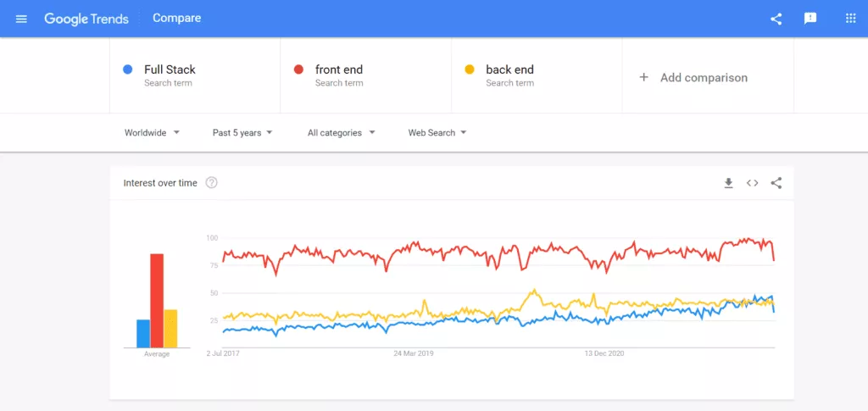This screenshot has height=411, width=868.
Task: Click the Add comparison button
Action: [704, 77]
